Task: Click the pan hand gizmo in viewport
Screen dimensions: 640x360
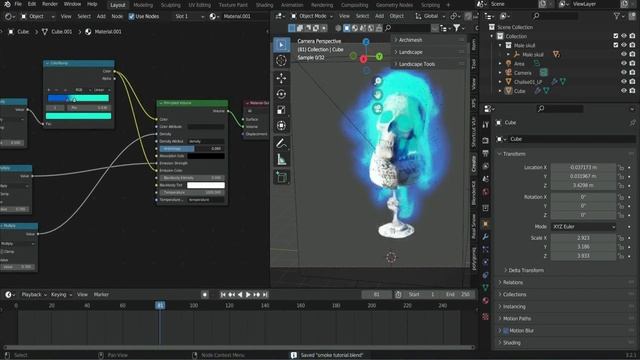Action: [378, 95]
